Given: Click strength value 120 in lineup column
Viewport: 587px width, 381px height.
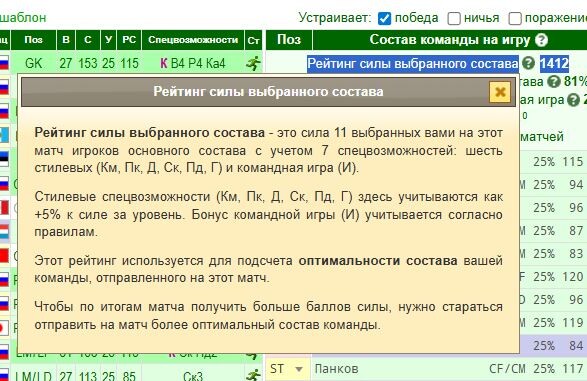Looking at the screenshot, I should tap(572, 277).
